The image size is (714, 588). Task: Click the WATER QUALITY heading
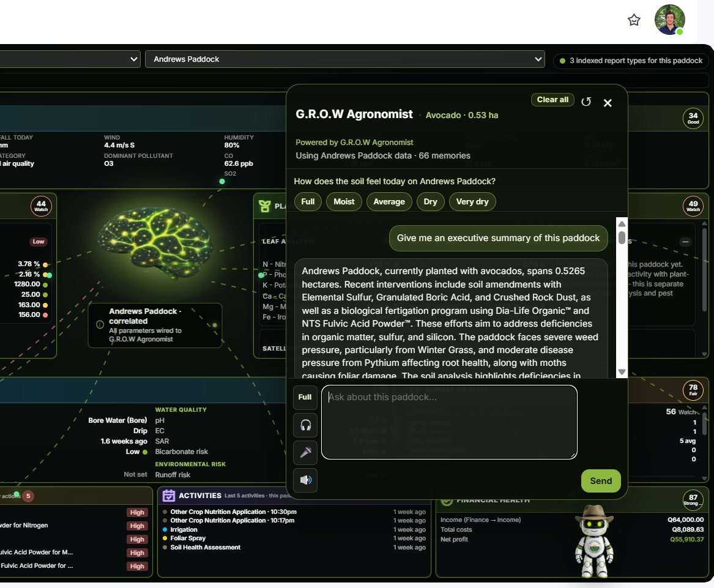coord(180,410)
